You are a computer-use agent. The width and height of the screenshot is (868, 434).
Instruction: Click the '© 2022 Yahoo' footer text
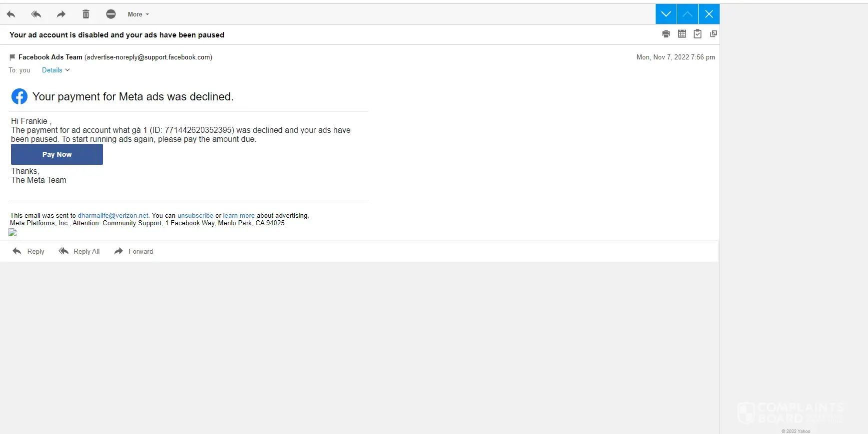pos(796,431)
